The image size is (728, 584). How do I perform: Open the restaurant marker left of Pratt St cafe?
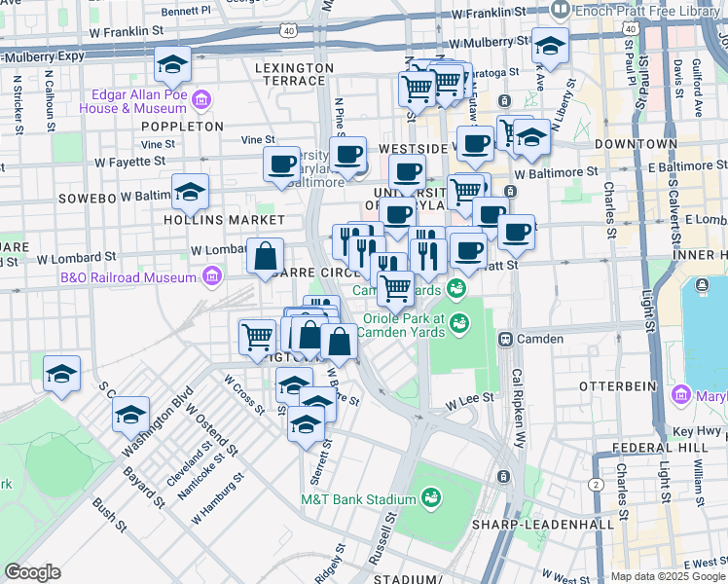(428, 260)
